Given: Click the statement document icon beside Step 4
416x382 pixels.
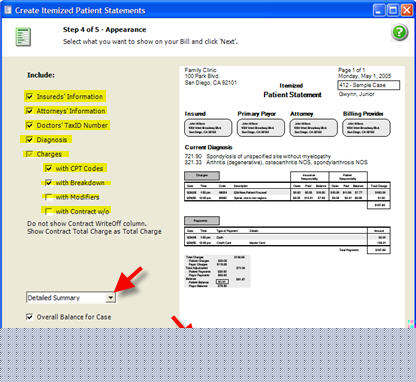Looking at the screenshot, I should tap(23, 37).
